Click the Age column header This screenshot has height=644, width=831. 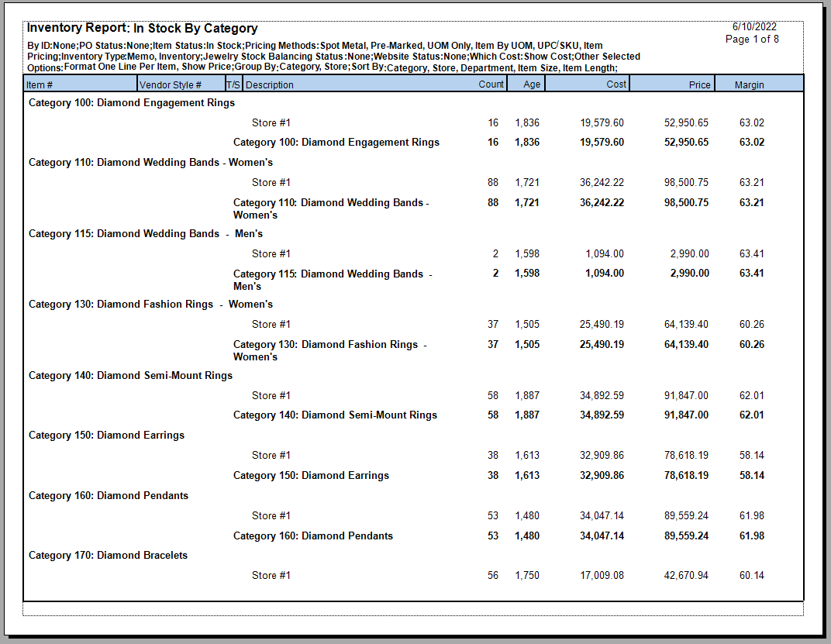(532, 84)
